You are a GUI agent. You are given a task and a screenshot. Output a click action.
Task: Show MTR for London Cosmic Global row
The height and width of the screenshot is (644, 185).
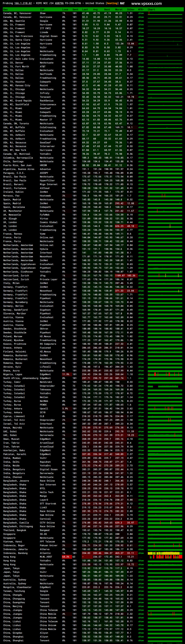tap(141, 222)
